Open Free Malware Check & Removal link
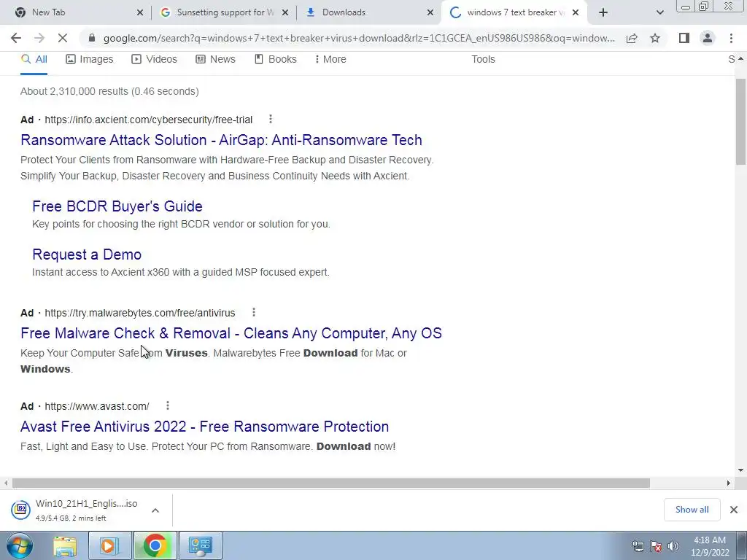The width and height of the screenshot is (747, 560). (231, 333)
